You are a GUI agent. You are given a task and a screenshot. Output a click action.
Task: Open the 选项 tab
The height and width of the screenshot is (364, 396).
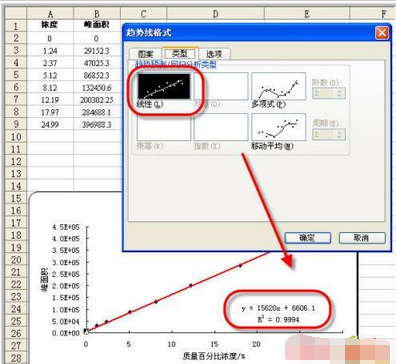click(x=214, y=54)
